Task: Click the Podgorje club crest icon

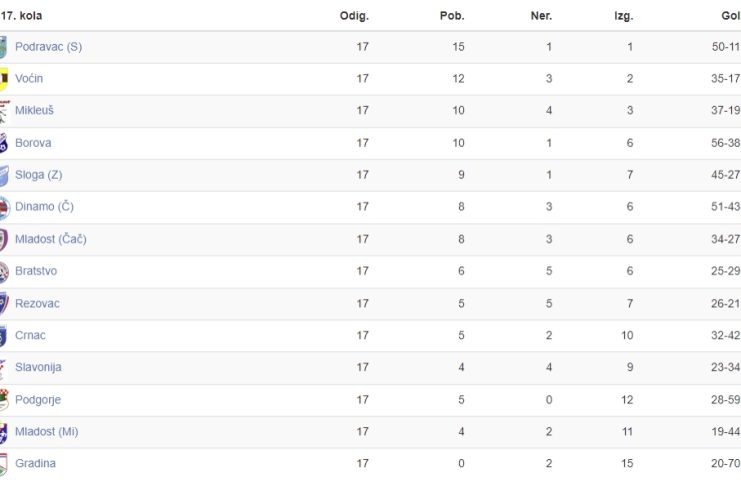Action: [x=4, y=400]
